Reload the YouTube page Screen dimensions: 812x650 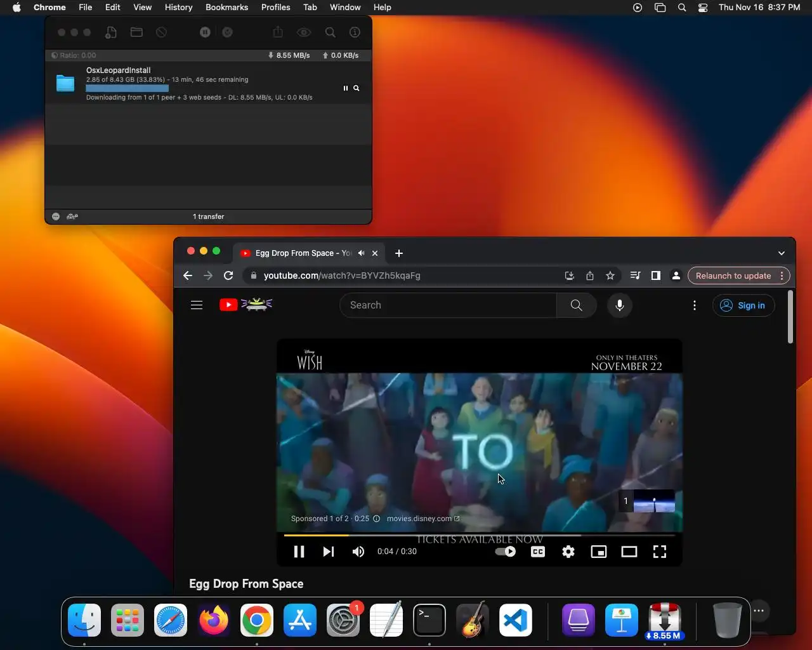[228, 275]
